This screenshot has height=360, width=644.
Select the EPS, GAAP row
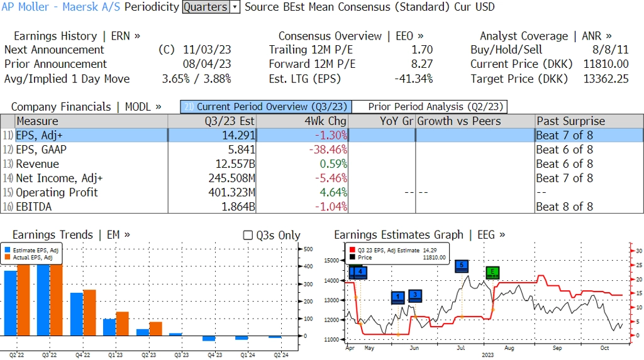(x=321, y=150)
